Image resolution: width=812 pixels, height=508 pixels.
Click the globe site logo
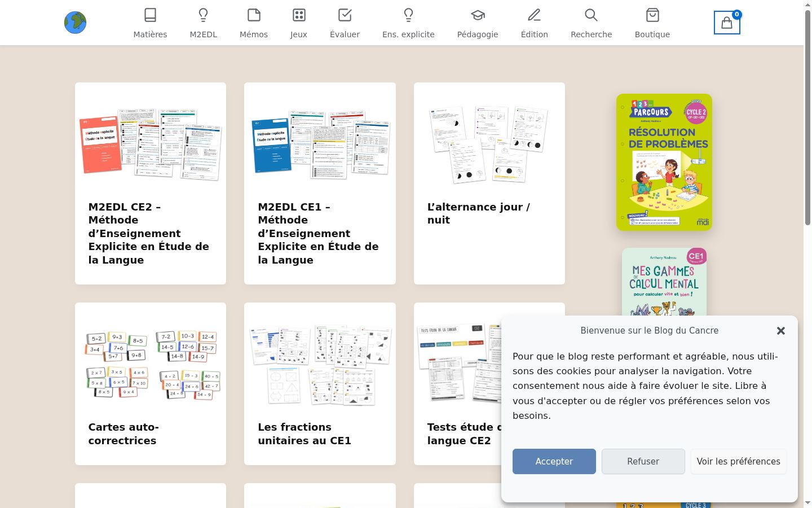[x=75, y=23]
